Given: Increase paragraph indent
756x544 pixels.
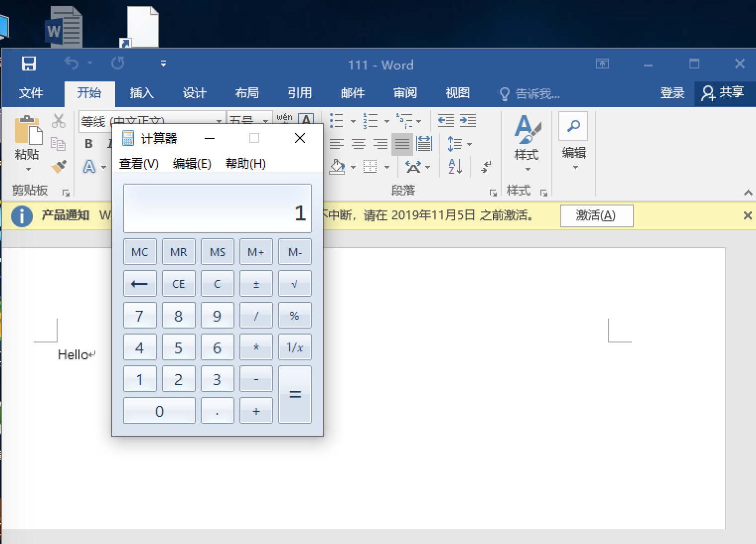Looking at the screenshot, I should coord(468,120).
